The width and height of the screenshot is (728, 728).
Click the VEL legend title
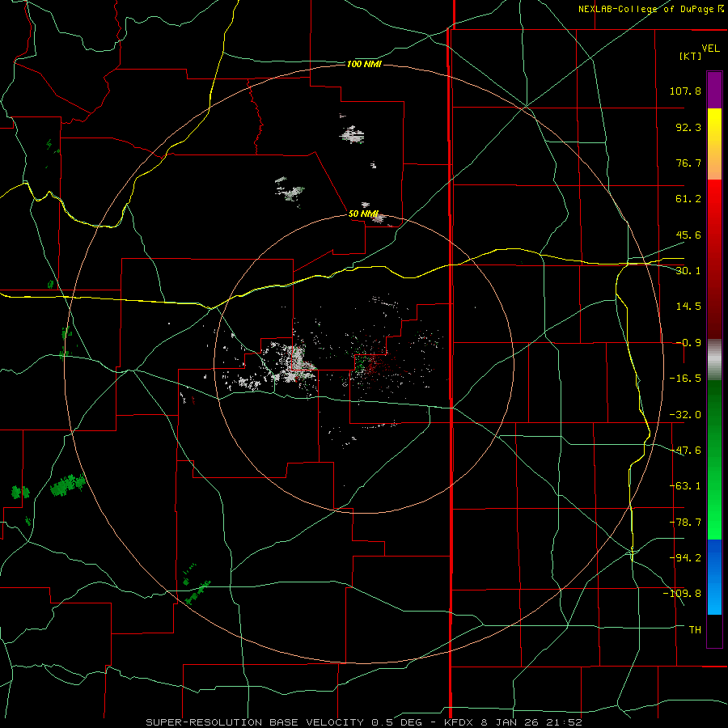[x=710, y=49]
